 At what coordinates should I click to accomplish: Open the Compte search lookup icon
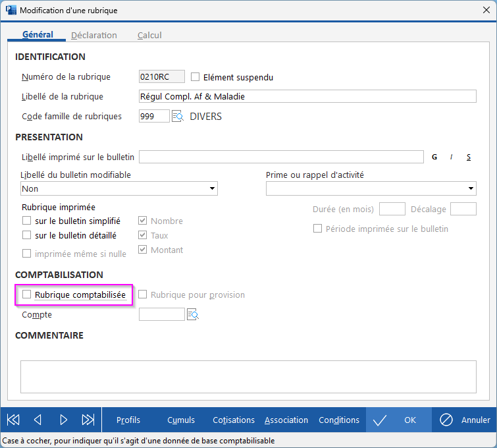click(x=192, y=315)
